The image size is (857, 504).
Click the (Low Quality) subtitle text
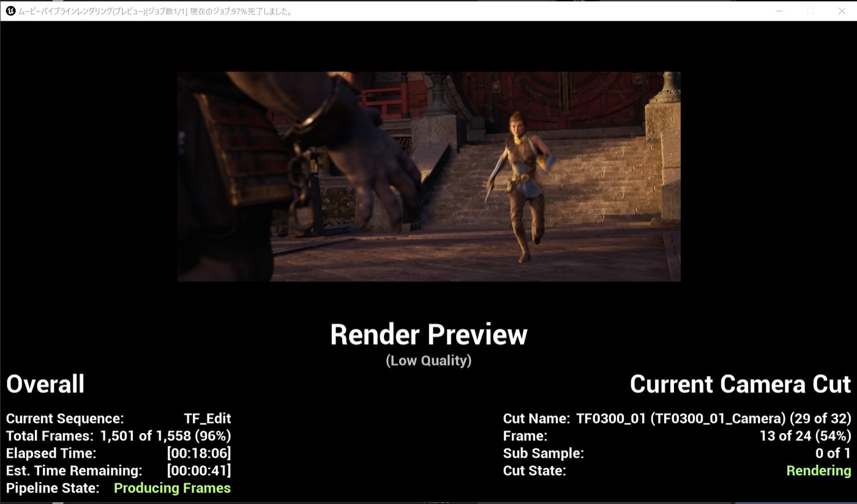428,361
